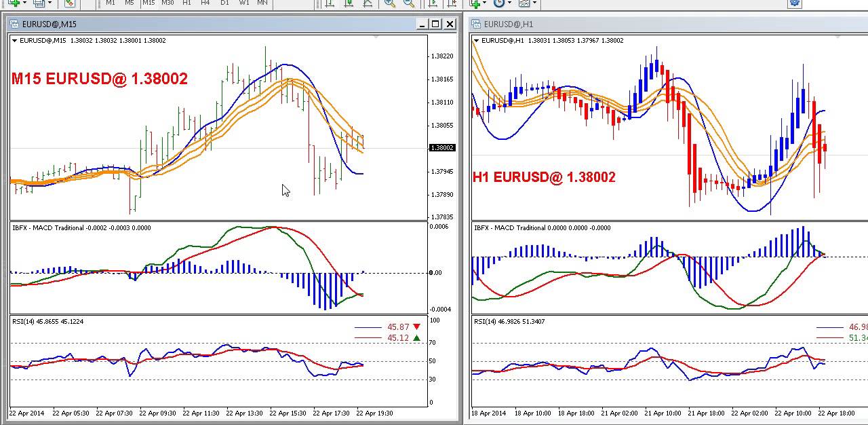Choose the MN timeframe button

pyautogui.click(x=262, y=3)
